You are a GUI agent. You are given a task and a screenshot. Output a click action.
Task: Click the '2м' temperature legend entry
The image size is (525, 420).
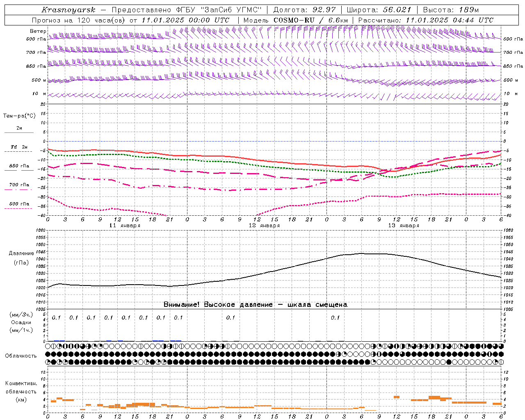pyautogui.click(x=19, y=128)
